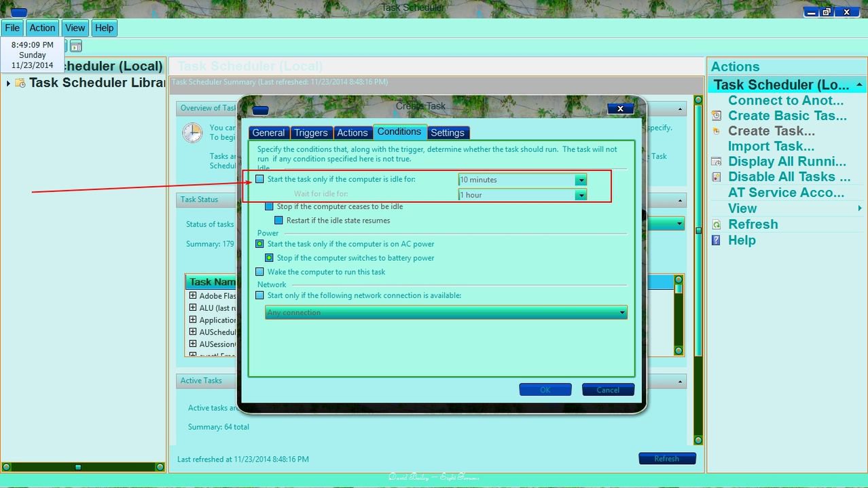Enable start only if computer is idle
This screenshot has width=868, height=488.
pos(259,179)
